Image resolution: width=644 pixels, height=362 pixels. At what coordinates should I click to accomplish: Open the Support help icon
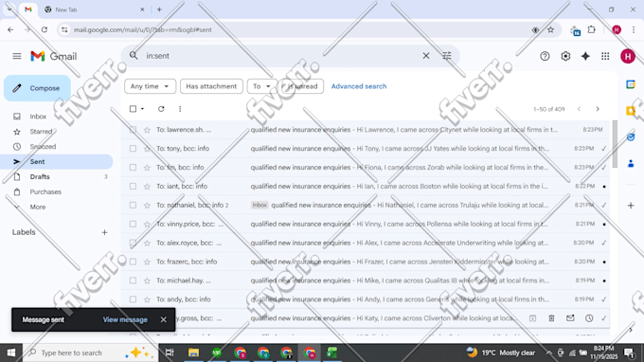coord(545,56)
